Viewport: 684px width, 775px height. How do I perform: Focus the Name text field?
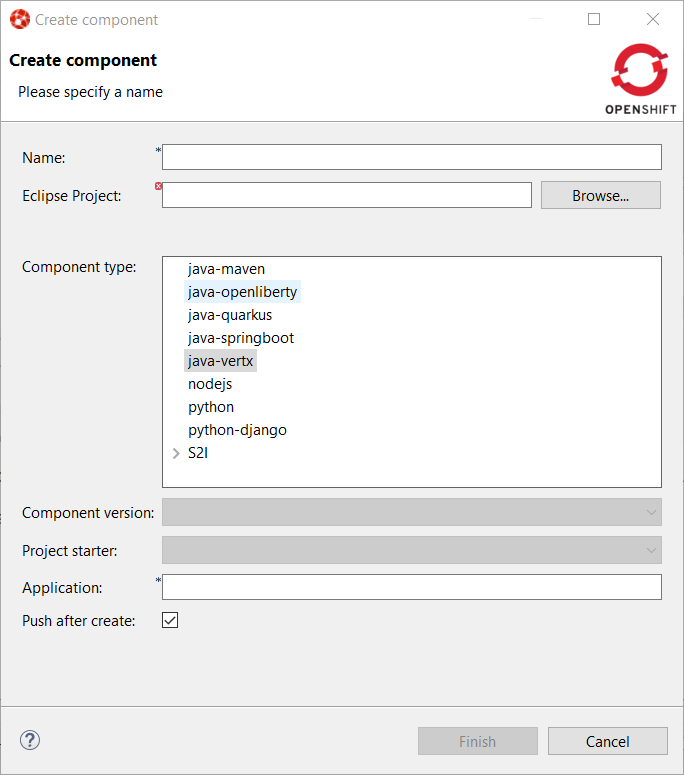(412, 157)
